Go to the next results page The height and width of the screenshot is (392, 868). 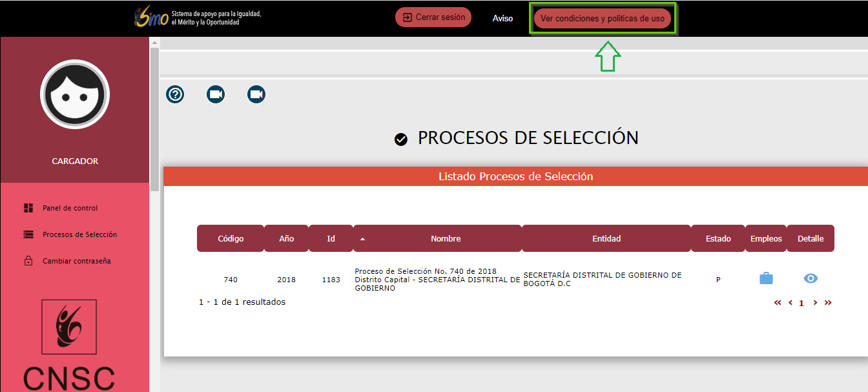(x=815, y=303)
